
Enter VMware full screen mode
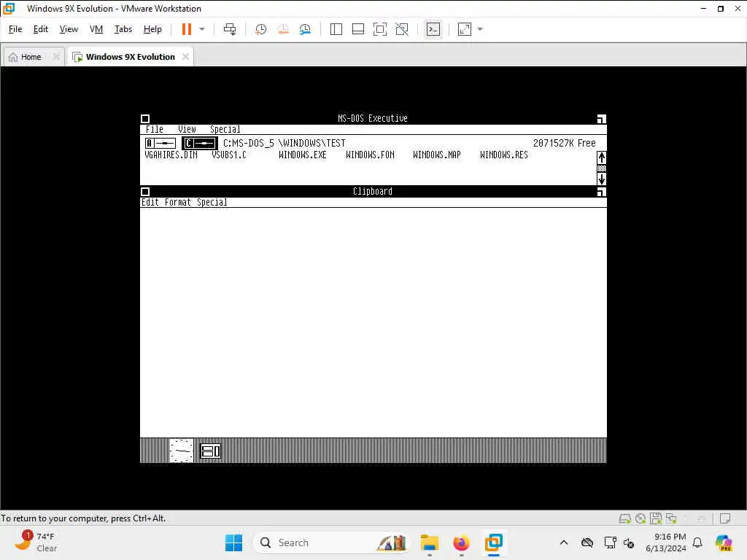click(379, 29)
